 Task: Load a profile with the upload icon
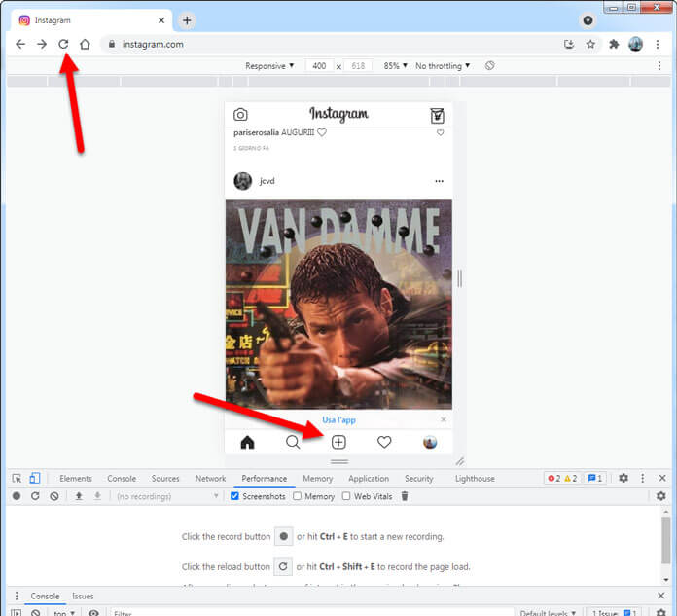pyautogui.click(x=79, y=496)
